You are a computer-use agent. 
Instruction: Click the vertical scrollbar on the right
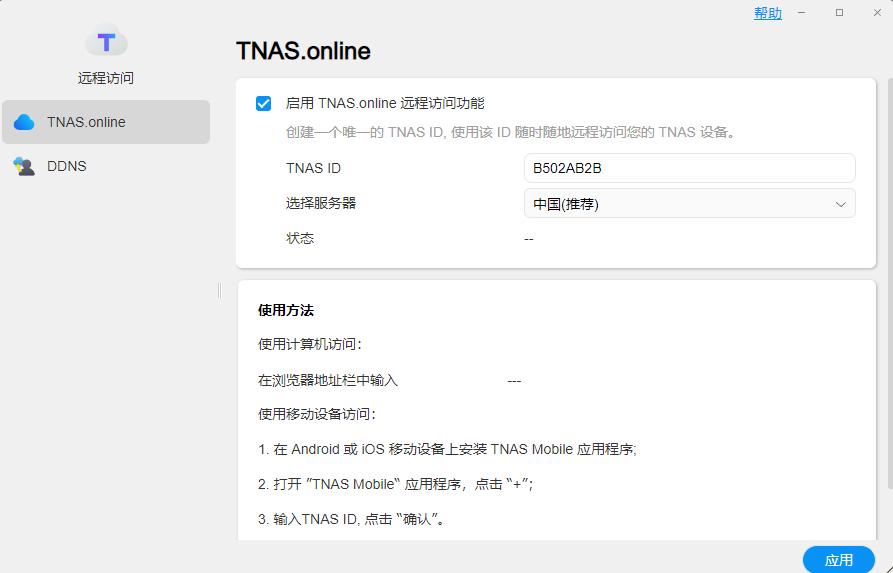click(890, 283)
